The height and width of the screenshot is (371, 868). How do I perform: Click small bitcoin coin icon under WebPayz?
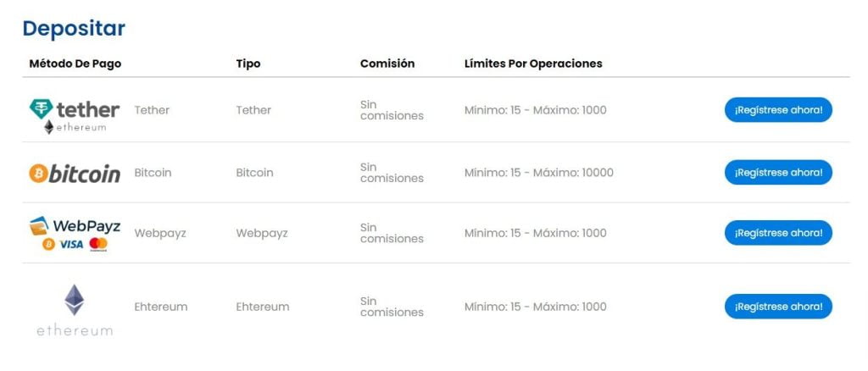point(48,245)
